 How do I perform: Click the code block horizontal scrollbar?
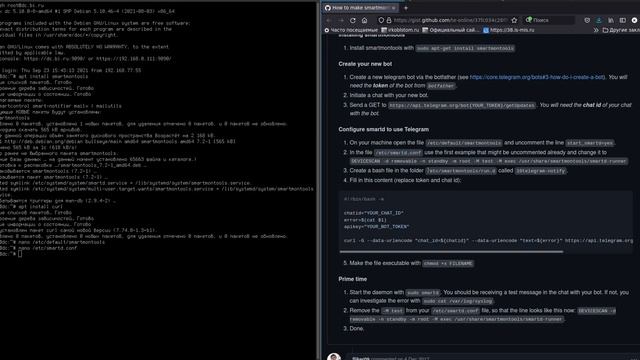tap(451, 252)
